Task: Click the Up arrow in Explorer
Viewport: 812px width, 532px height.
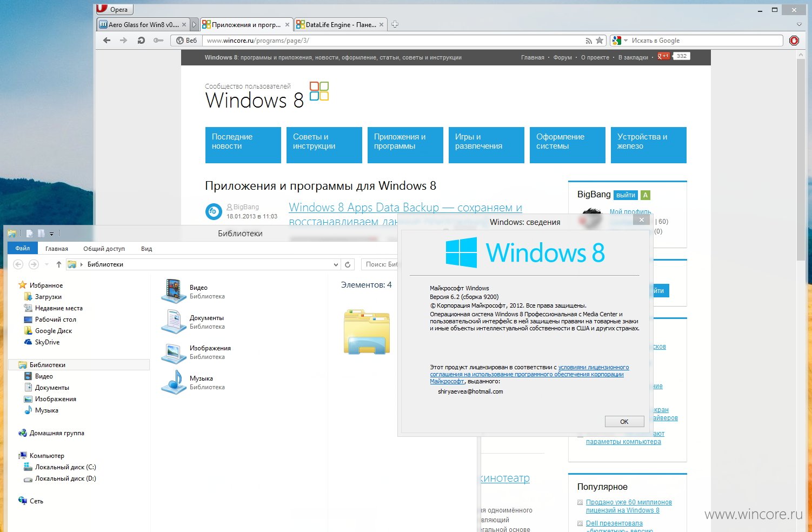Action: tap(59, 264)
